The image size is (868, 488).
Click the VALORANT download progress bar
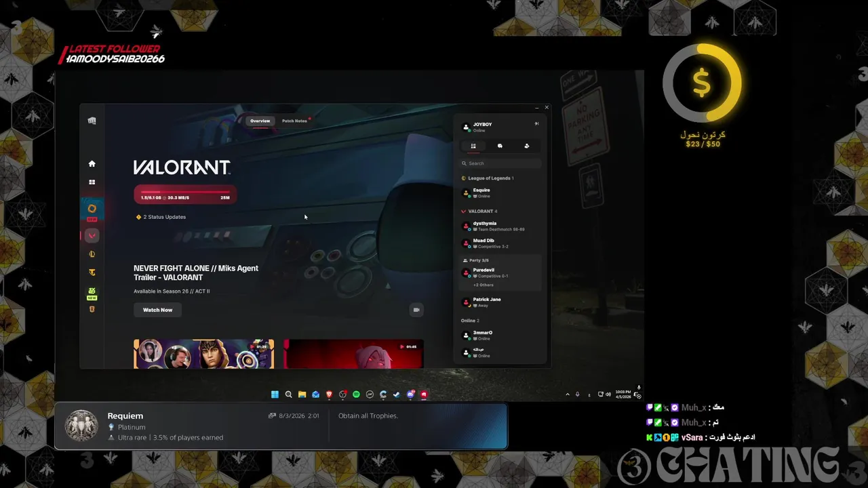point(185,195)
